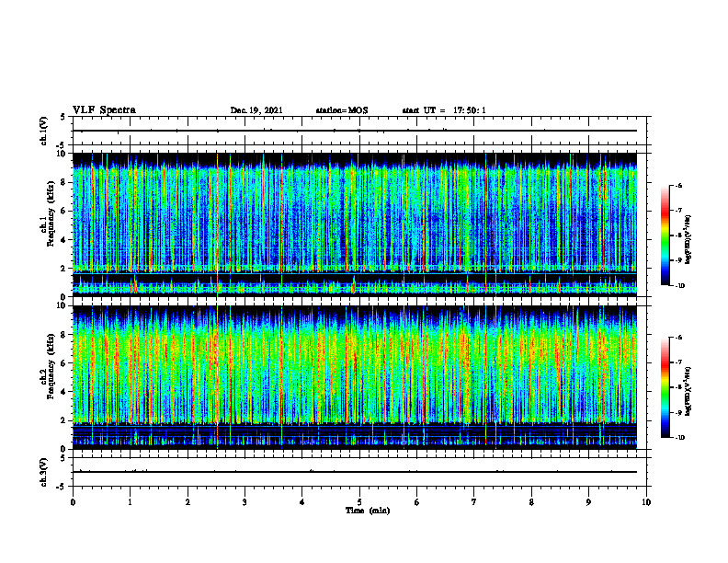
Task: Click the "-6" label on ch.1 color bar
Action: pos(678,185)
